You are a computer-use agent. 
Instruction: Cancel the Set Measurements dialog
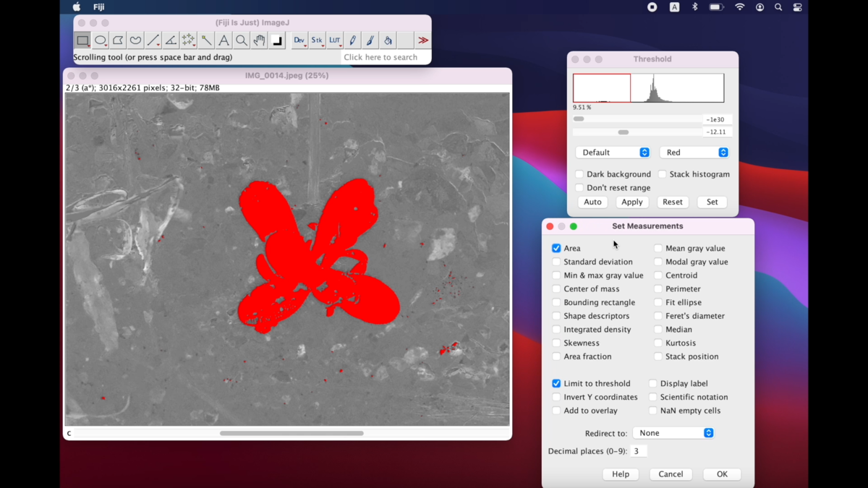point(671,474)
